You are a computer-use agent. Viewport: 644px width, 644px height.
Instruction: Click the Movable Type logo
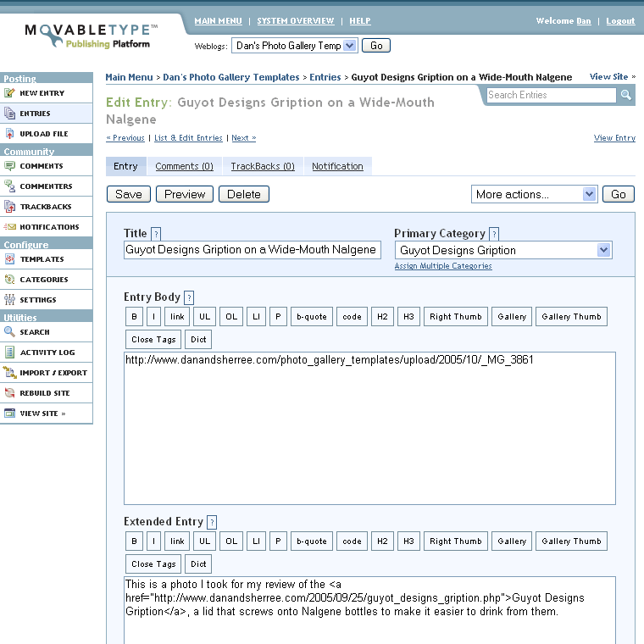pos(92,36)
